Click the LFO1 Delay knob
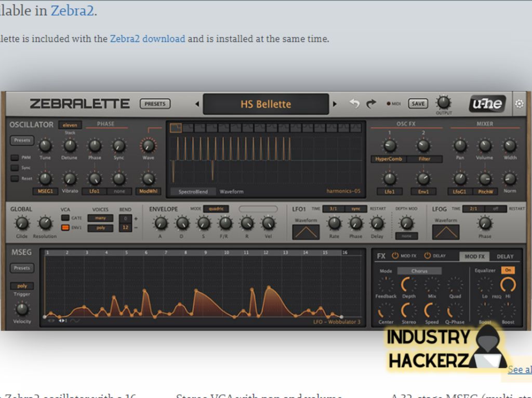 click(x=377, y=223)
